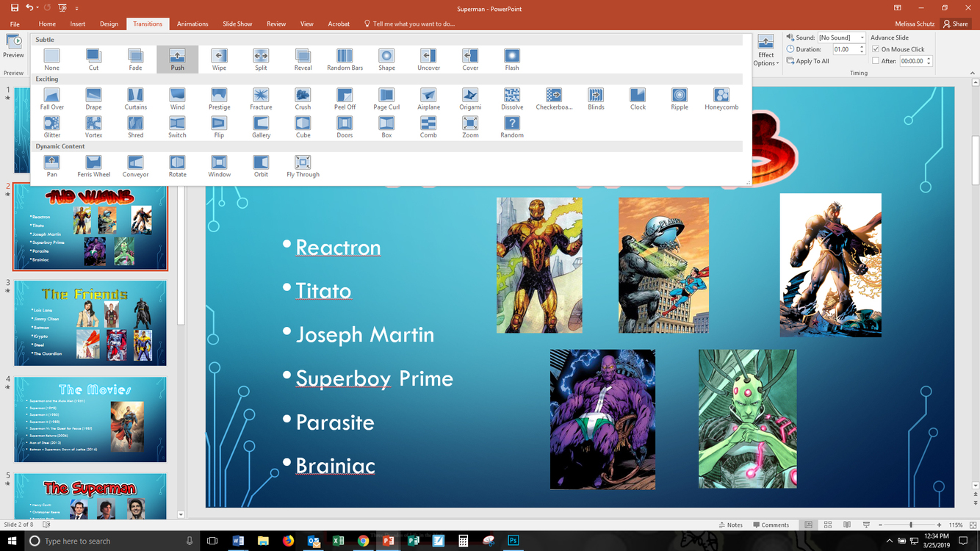Image resolution: width=980 pixels, height=551 pixels.
Task: Select the Honeycomb transition
Action: (721, 98)
